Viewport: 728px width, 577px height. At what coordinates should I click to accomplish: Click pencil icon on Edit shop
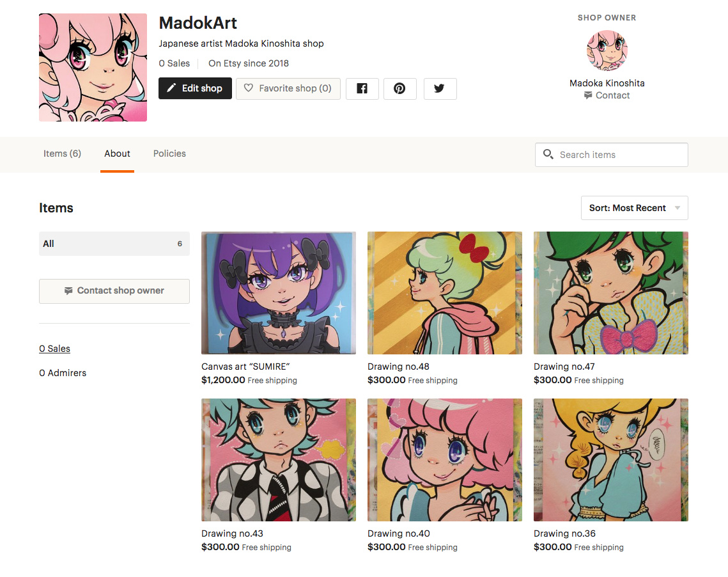tap(171, 88)
